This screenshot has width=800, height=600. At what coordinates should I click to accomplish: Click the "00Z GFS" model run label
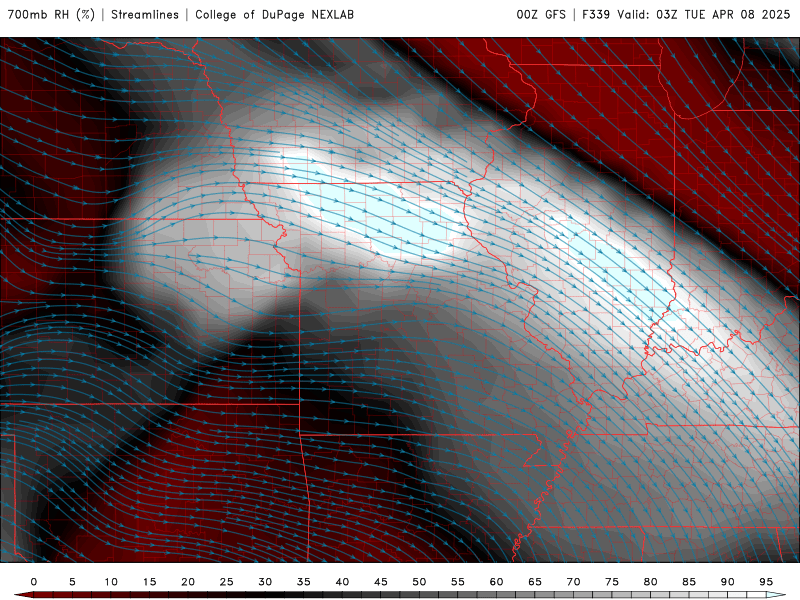(541, 15)
